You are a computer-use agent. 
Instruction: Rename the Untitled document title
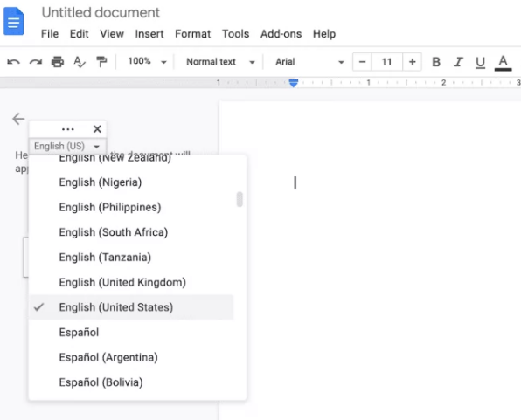(x=101, y=12)
